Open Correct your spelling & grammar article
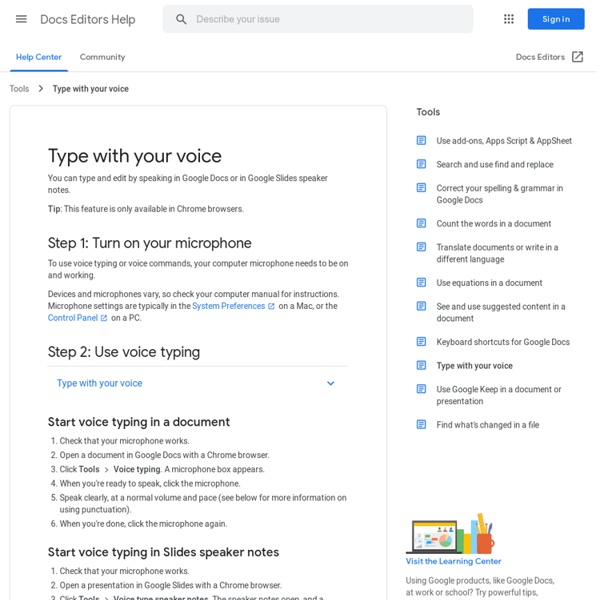Viewport: 600px width, 600px height. (499, 194)
